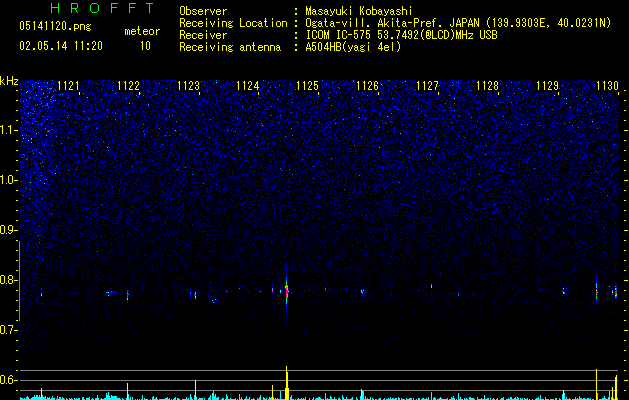This screenshot has width=629, height=400.
Task: Click the A504HB(yagi 4el) antenna text
Action: [353, 47]
